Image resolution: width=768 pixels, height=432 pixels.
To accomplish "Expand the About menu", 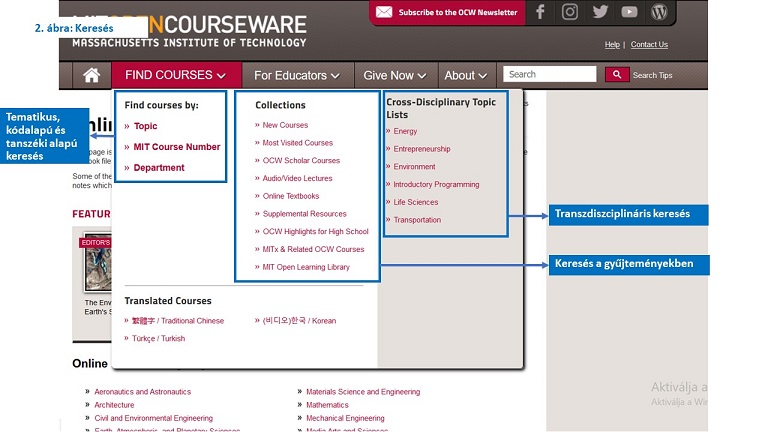I will click(x=466, y=75).
